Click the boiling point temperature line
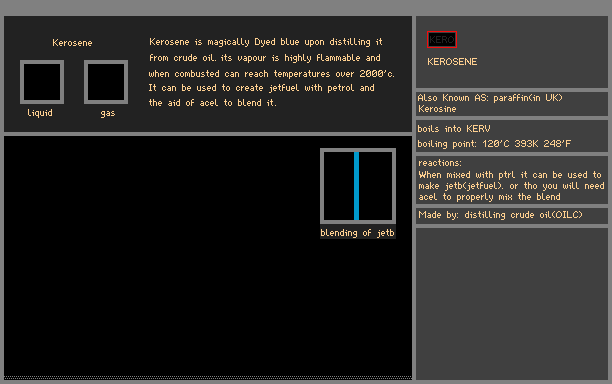 click(494, 144)
